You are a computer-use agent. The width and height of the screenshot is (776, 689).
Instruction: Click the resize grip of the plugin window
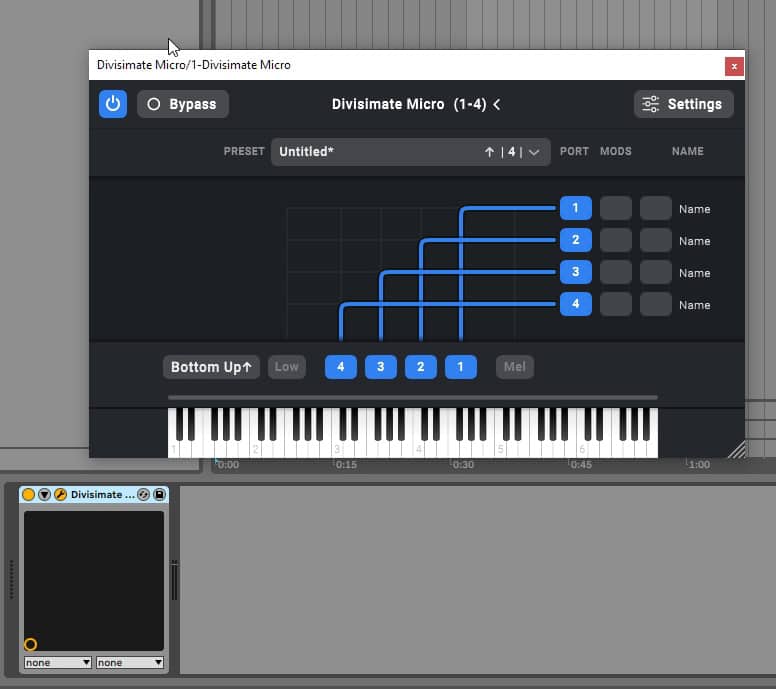[x=736, y=449]
